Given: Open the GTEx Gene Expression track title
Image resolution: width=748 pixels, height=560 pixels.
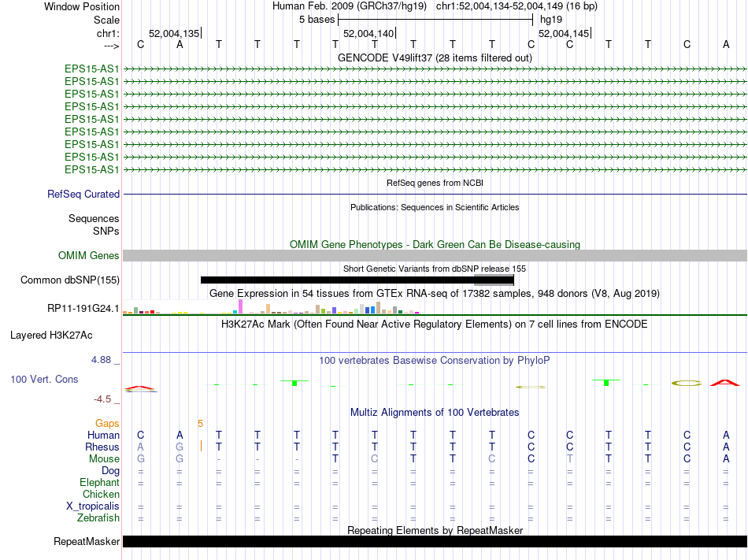Looking at the screenshot, I should pyautogui.click(x=435, y=293).
